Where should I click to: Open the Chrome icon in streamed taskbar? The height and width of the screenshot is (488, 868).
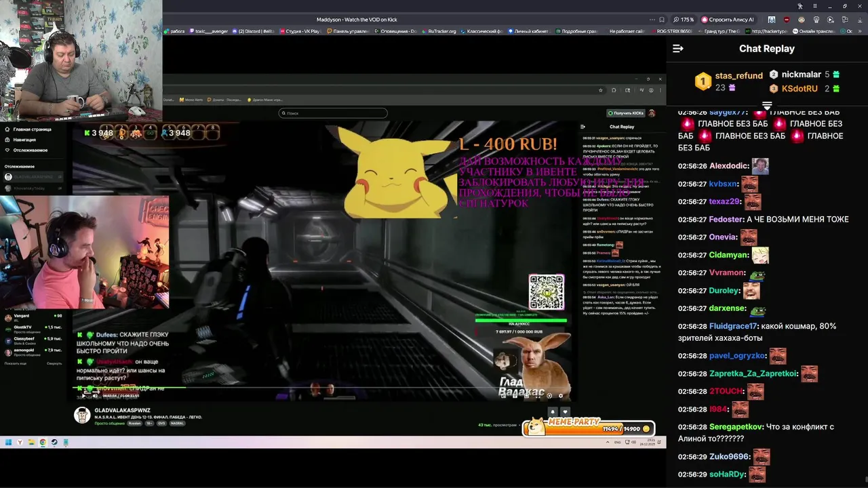point(43,443)
